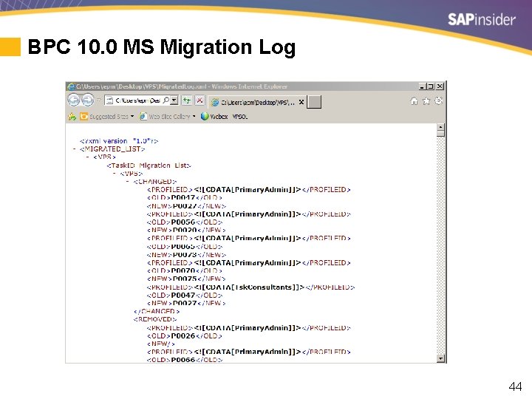The width and height of the screenshot is (532, 399).
Task: Click the TaskID Migration List line
Action: point(149,166)
